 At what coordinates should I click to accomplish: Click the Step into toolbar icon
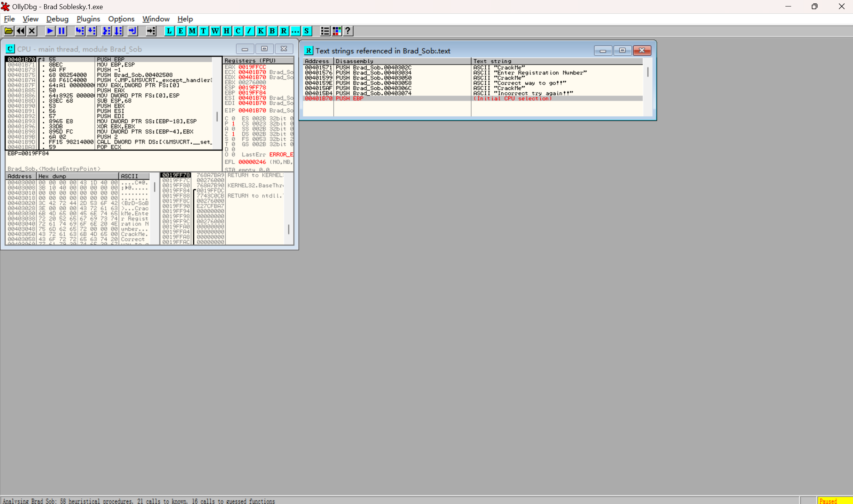[x=79, y=31]
